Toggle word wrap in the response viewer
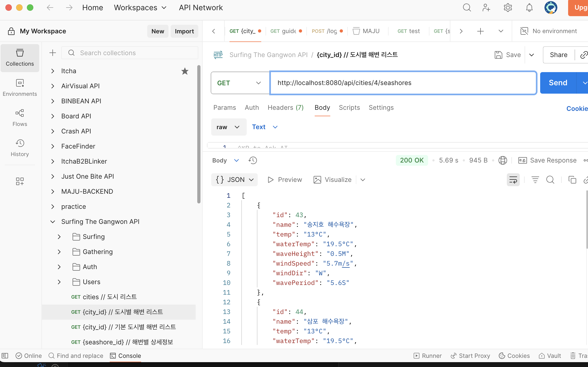The width and height of the screenshot is (588, 367). [513, 180]
